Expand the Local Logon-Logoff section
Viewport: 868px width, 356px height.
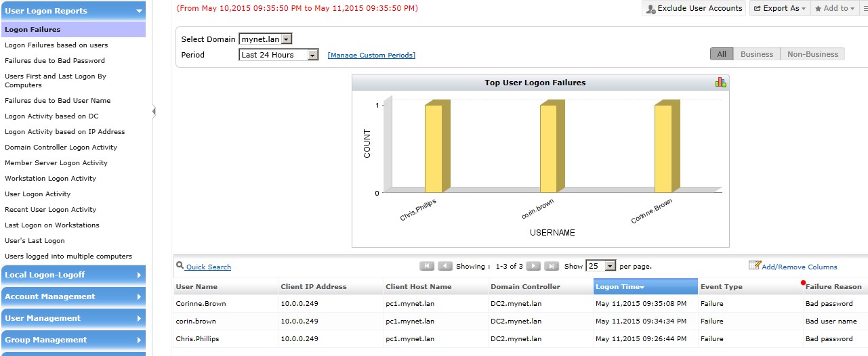(73, 275)
